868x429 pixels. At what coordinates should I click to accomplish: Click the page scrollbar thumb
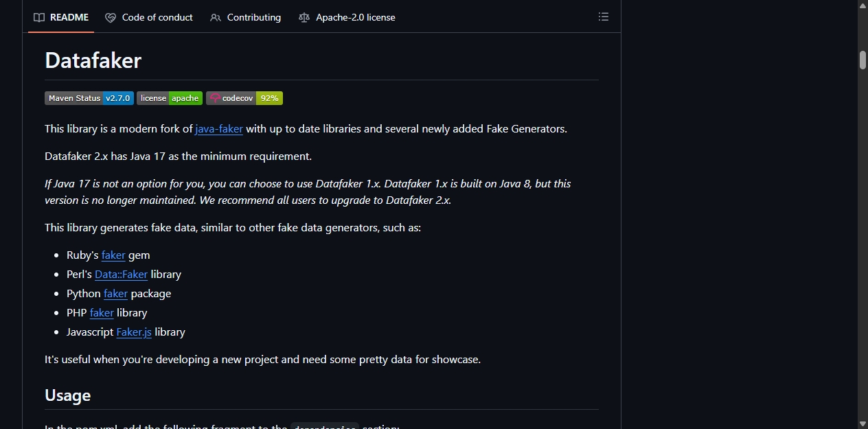pyautogui.click(x=863, y=60)
